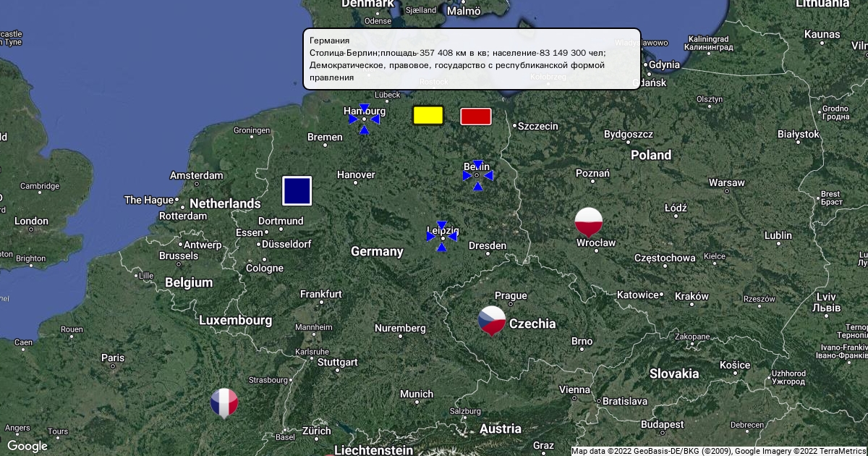The image size is (868, 456).
Task: Click the Vienna city label
Action: tap(575, 389)
